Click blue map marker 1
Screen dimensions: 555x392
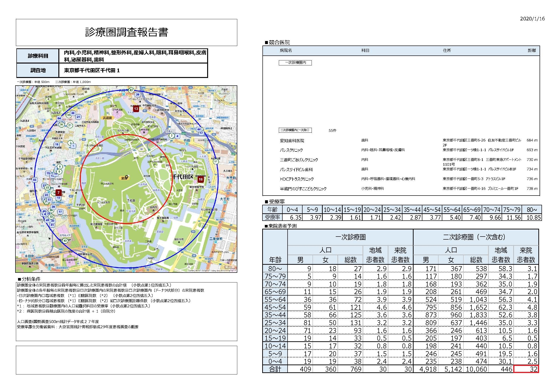[73, 146]
